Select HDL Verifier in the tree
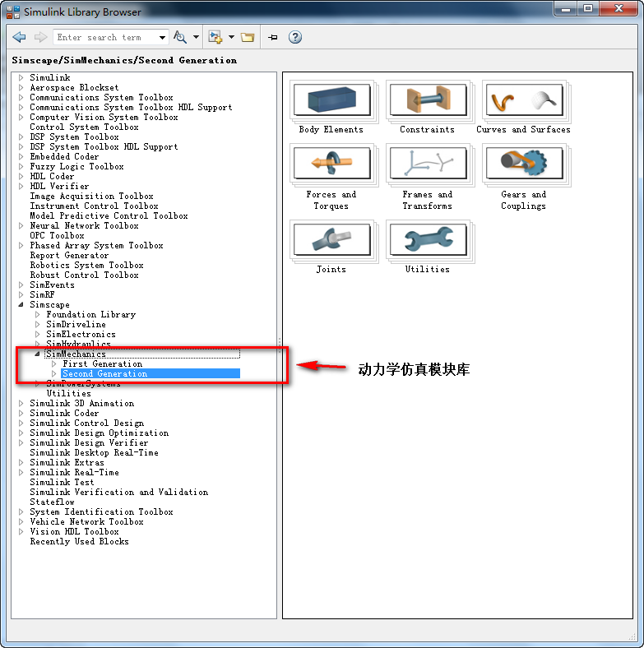 point(59,187)
